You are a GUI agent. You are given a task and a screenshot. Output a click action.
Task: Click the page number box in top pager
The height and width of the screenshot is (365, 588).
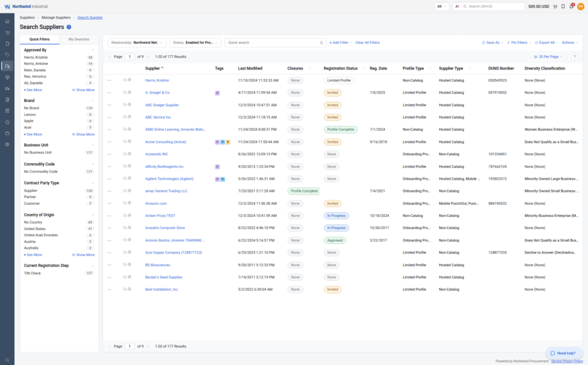pos(130,57)
